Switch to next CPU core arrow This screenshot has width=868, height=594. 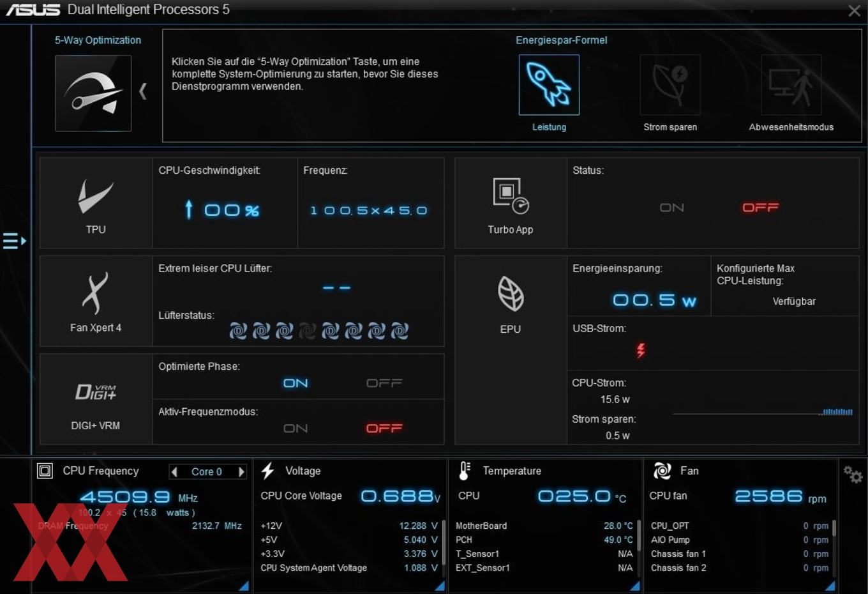click(x=241, y=471)
